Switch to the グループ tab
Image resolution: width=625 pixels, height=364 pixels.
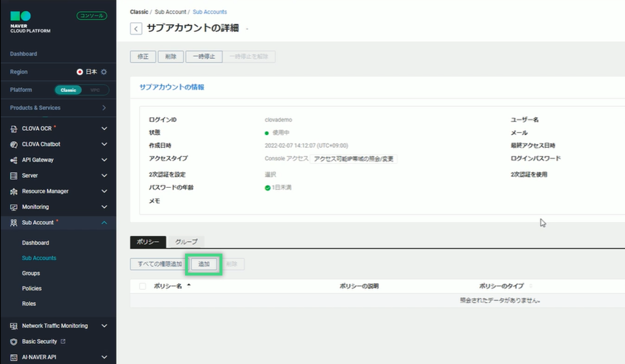click(186, 242)
